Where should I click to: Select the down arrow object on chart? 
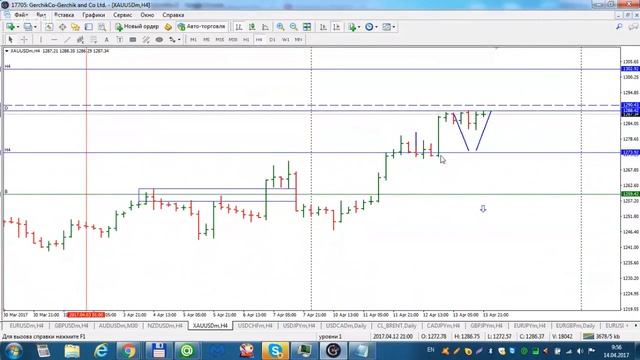(x=483, y=209)
